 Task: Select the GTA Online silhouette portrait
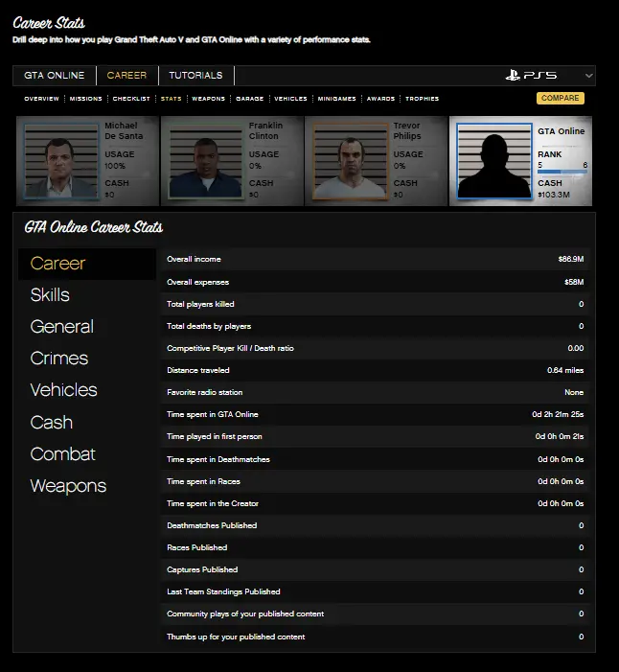[x=494, y=162]
